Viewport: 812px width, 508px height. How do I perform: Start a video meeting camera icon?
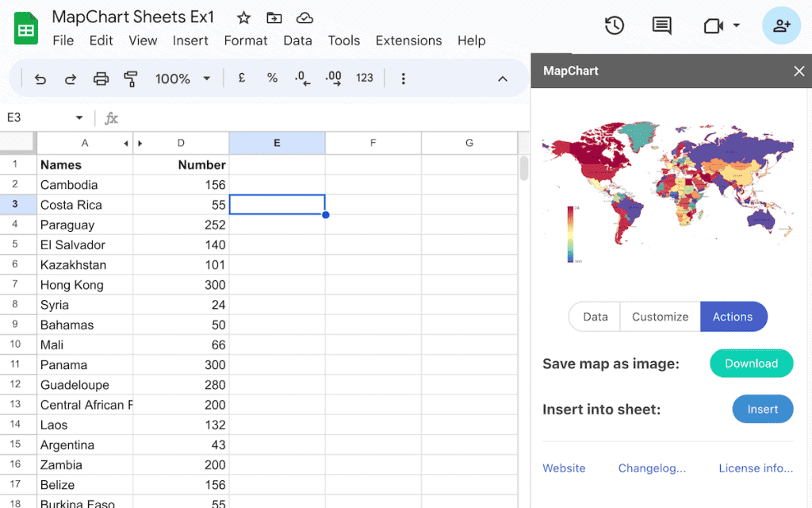(713, 25)
